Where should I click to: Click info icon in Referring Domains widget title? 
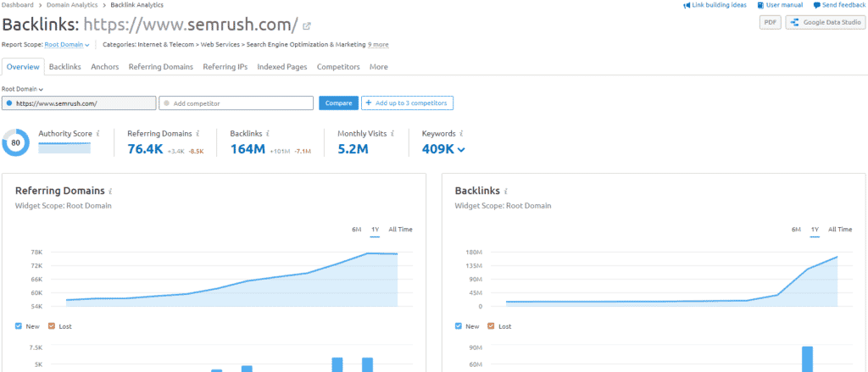pyautogui.click(x=110, y=191)
